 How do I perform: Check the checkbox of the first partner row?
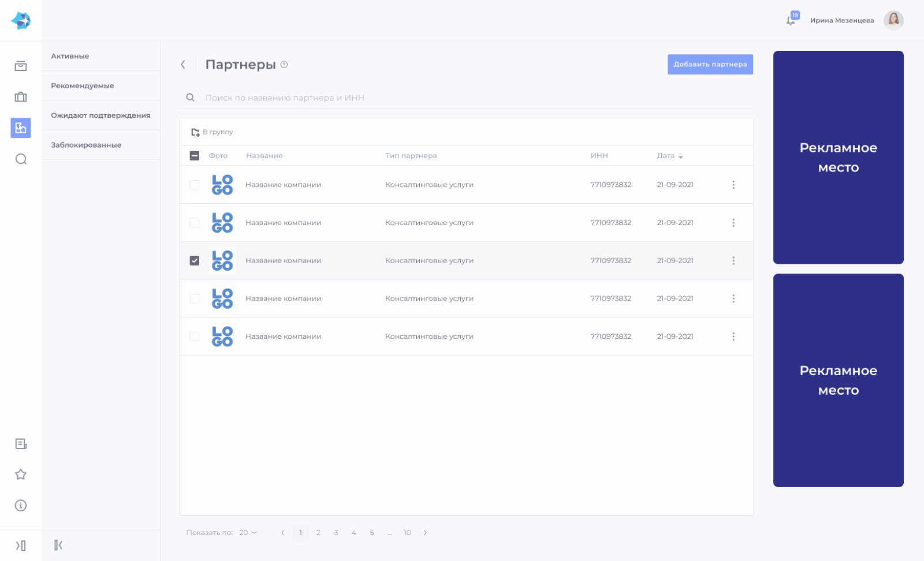click(x=195, y=185)
